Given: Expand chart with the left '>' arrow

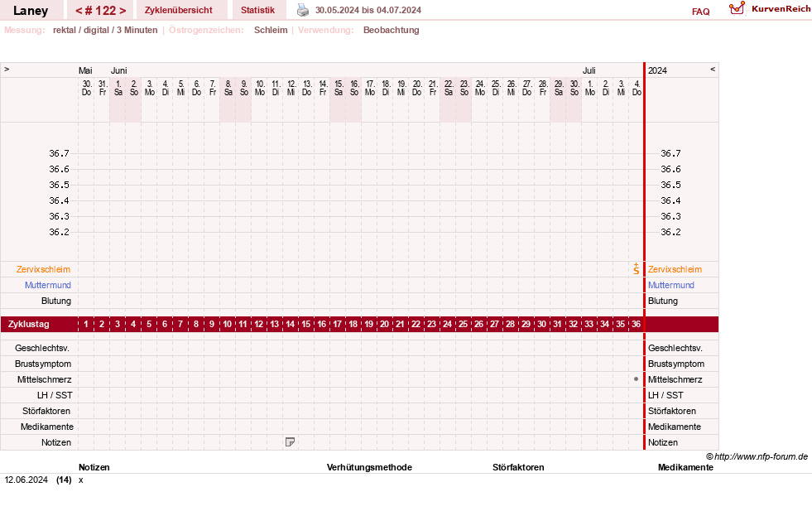Looking at the screenshot, I should (x=7, y=69).
